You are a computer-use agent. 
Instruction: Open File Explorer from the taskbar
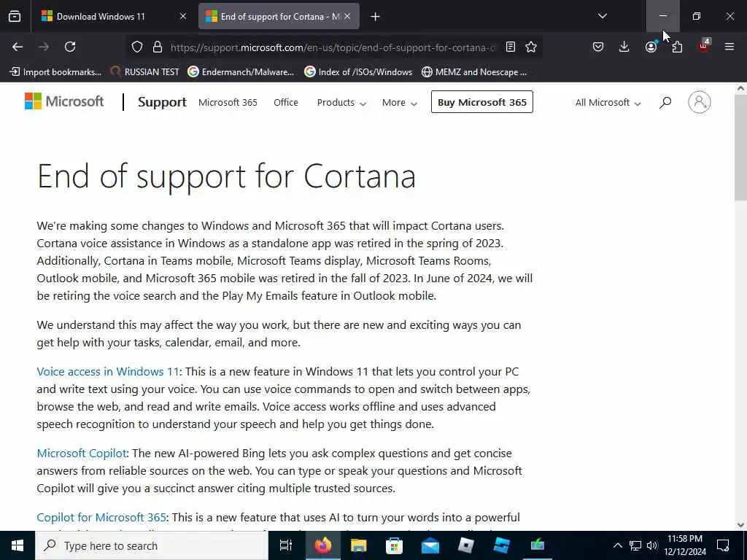(x=358, y=545)
